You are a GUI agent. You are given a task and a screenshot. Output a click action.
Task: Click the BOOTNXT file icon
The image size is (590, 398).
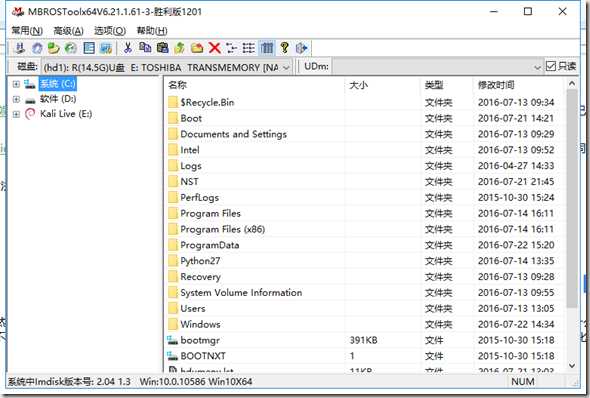tap(172, 356)
